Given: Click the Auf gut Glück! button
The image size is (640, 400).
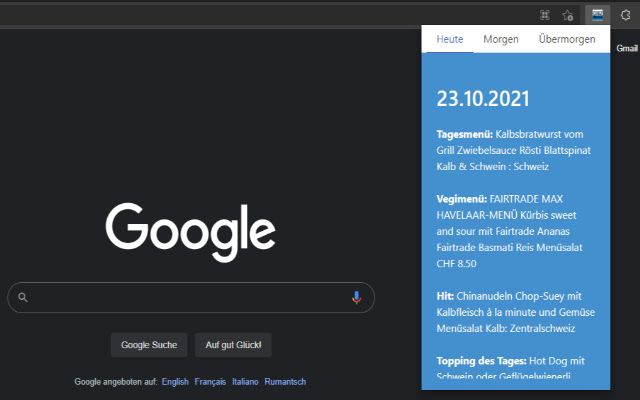Looking at the screenshot, I should tap(233, 345).
